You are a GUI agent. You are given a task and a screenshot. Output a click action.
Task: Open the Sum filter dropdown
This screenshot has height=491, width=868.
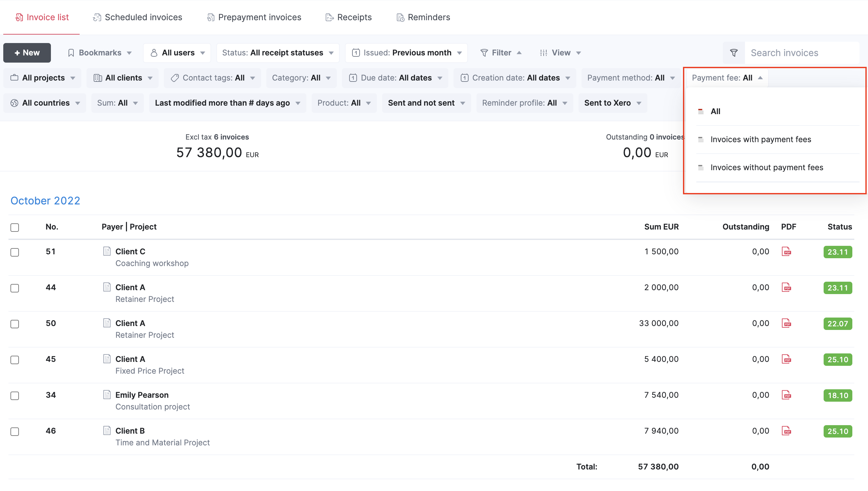point(117,103)
